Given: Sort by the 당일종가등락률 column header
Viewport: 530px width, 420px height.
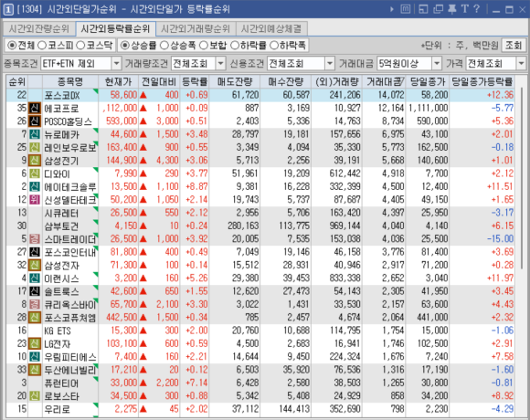Looking at the screenshot, I should click(482, 81).
